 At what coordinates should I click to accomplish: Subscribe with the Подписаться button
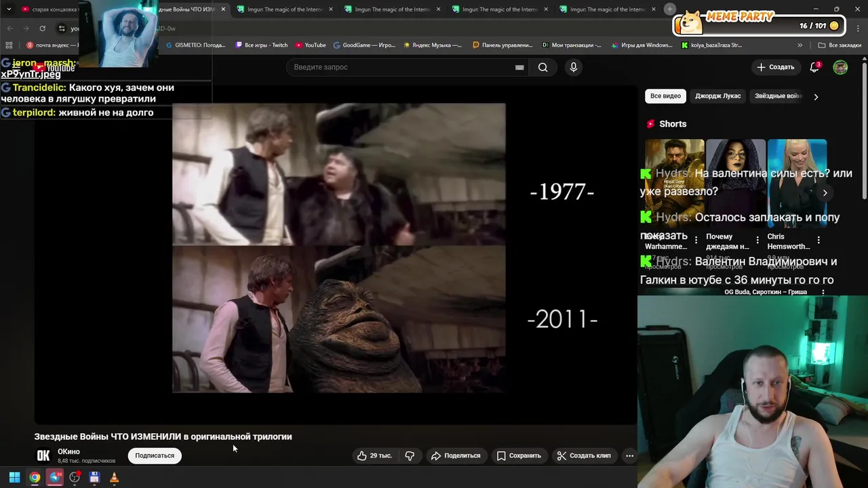155,455
